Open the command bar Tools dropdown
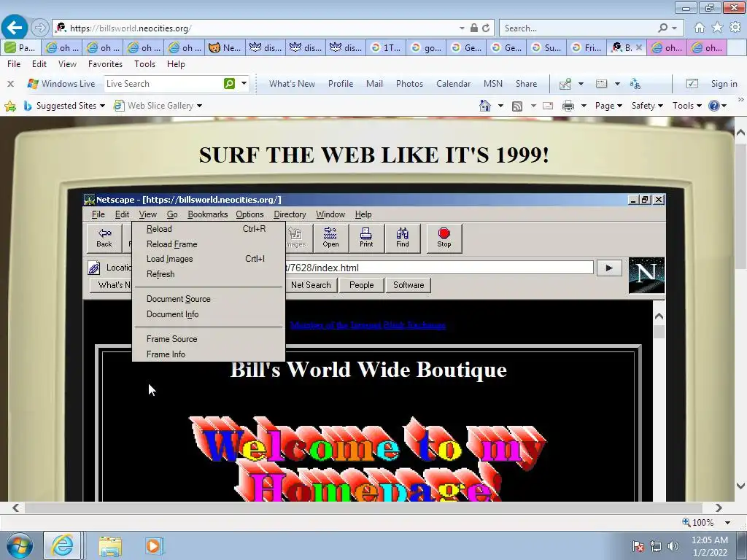This screenshot has height=560, width=747. 687,106
